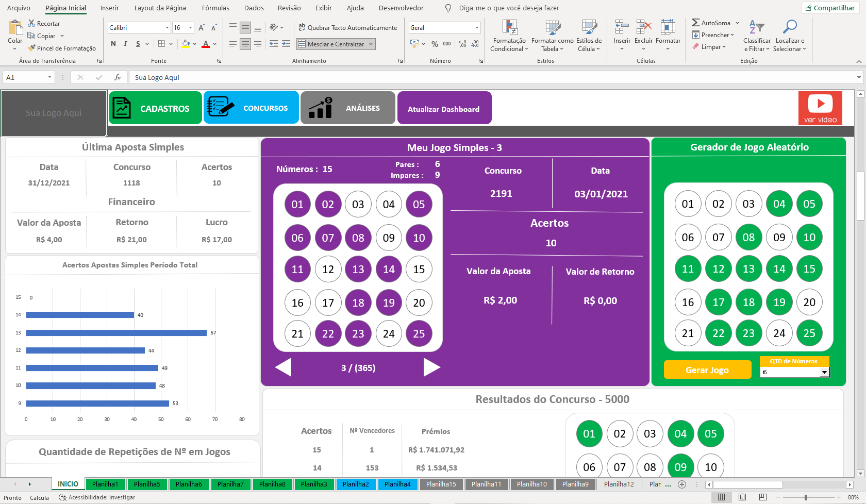The height and width of the screenshot is (504, 866).
Task: Open the font name Calibri dropdown
Action: point(167,28)
